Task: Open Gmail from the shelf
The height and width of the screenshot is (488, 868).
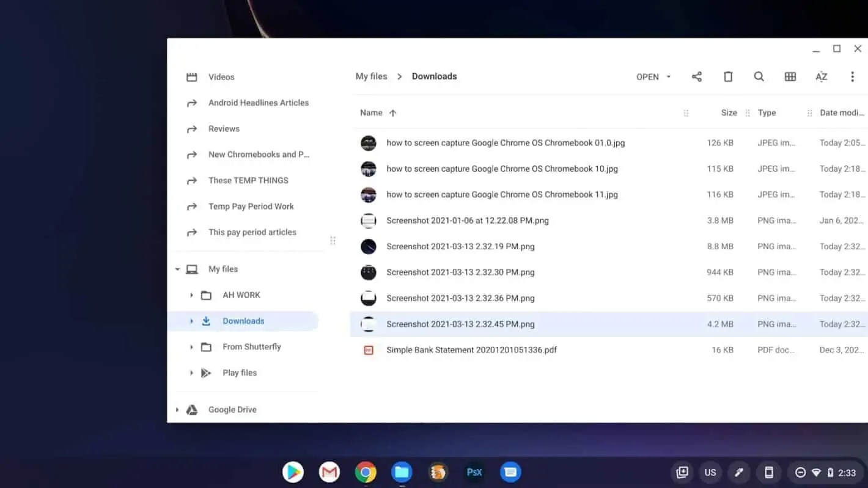Action: [x=329, y=472]
